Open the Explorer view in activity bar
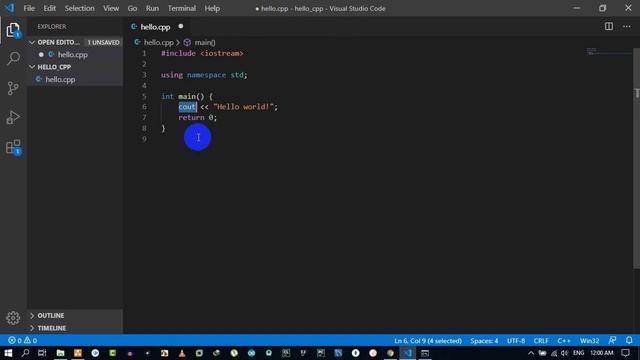Image resolution: width=640 pixels, height=360 pixels. click(13, 30)
